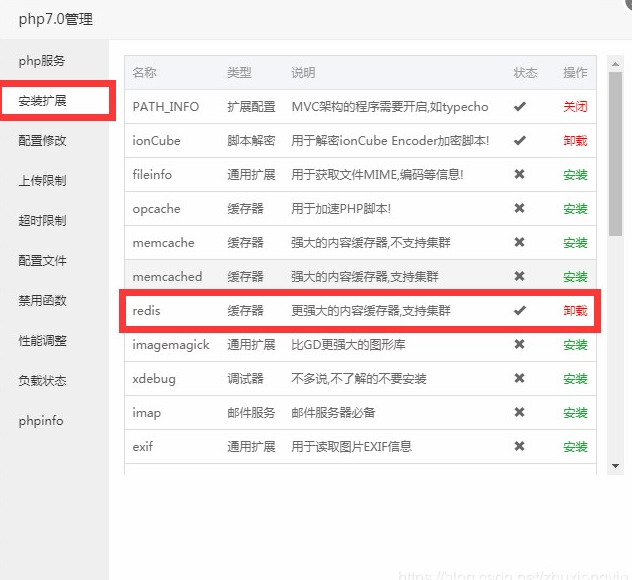This screenshot has width=632, height=580.
Task: Click 关闭 link for PATH_INFO
Action: [x=575, y=107]
